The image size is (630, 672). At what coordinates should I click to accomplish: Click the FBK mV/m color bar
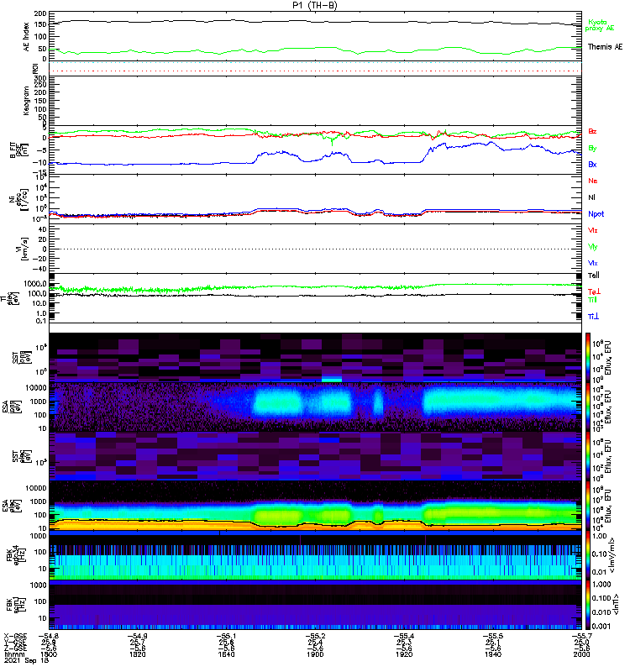588,555
